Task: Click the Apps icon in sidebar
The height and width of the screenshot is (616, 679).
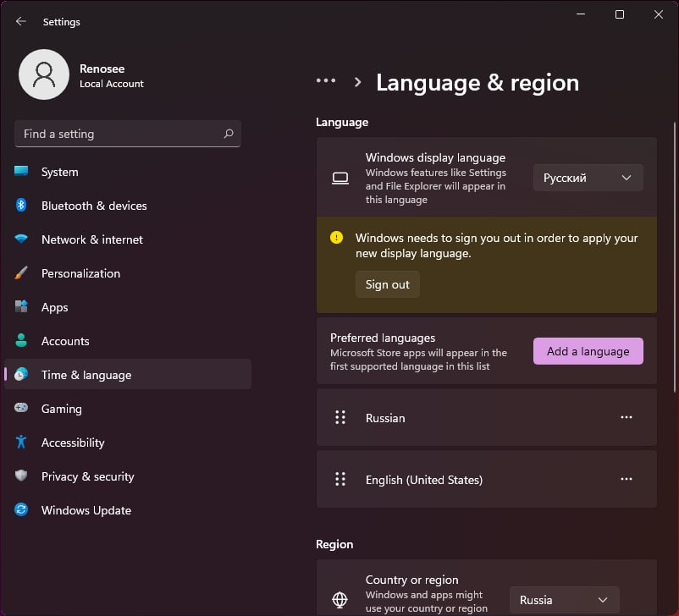Action: pos(21,306)
